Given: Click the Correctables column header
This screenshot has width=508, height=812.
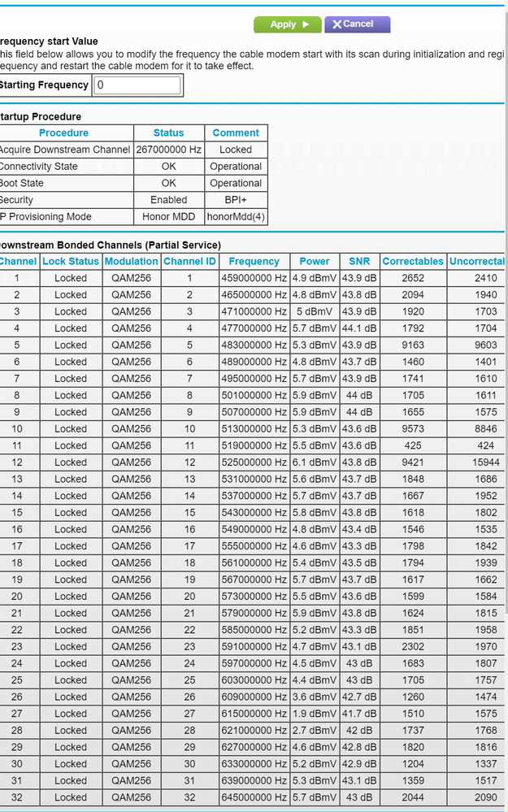Looking at the screenshot, I should coord(413,261).
